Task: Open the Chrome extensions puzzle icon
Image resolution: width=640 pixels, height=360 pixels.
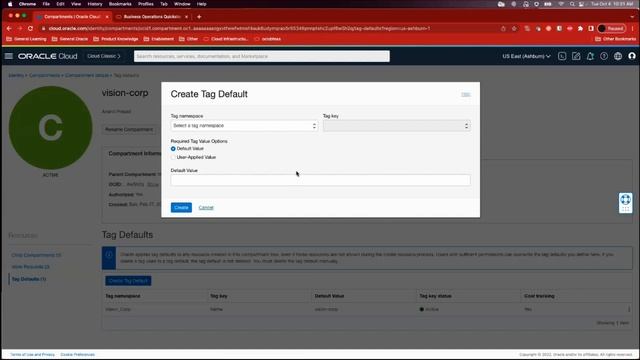Action: (580, 29)
